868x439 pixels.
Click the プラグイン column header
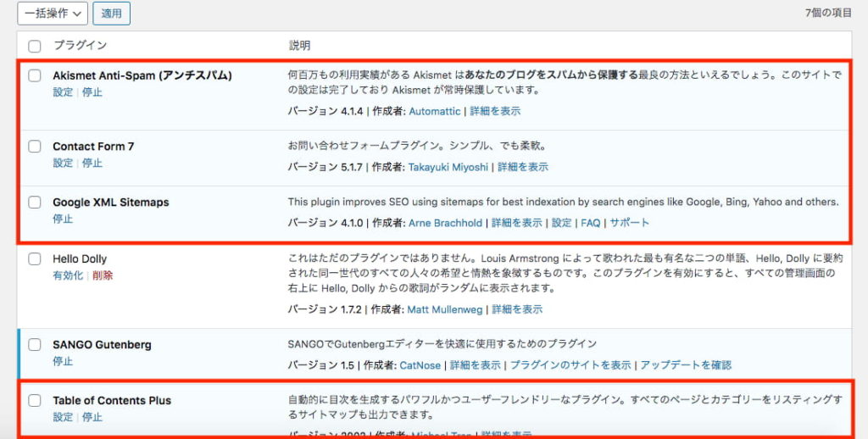click(x=80, y=46)
